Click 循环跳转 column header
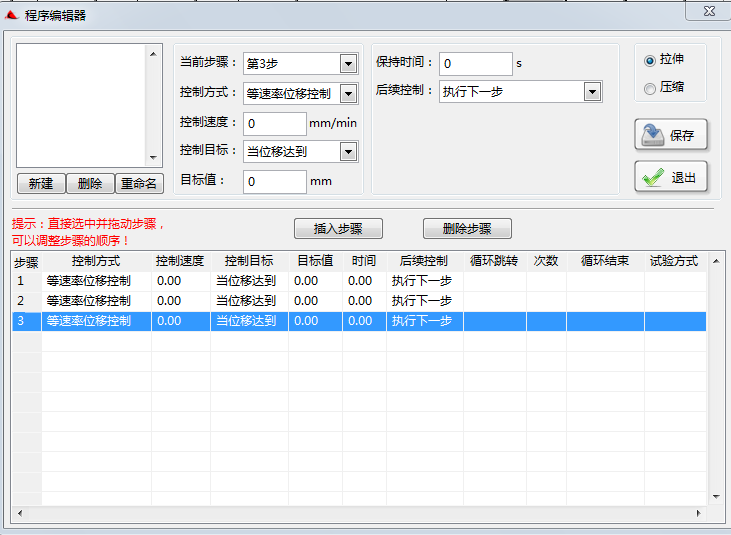 click(495, 261)
